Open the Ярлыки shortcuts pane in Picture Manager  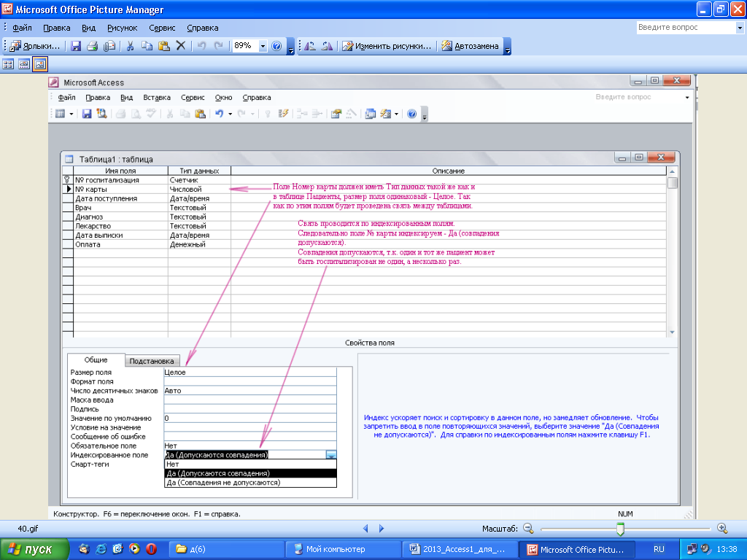tap(35, 46)
